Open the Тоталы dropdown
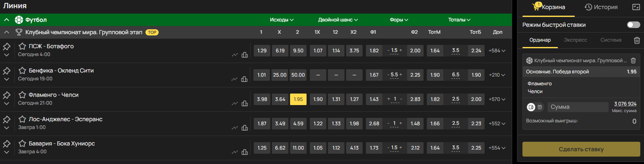The image size is (644, 164). pos(459,20)
